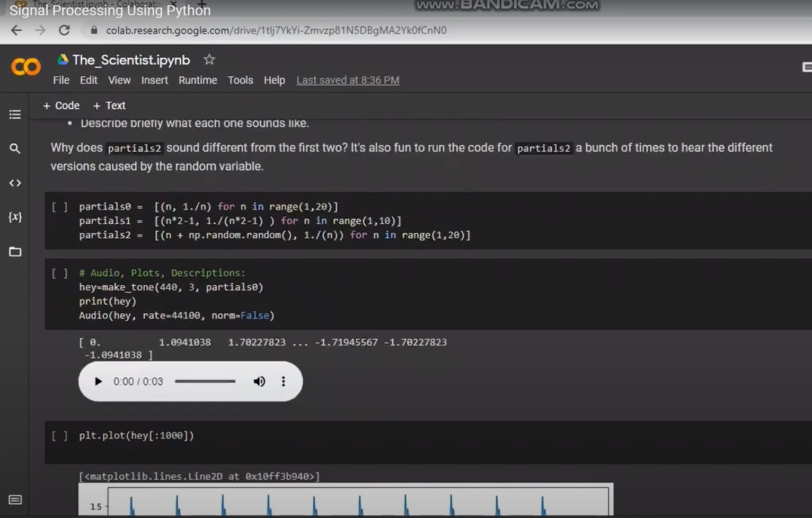Mute the audio player volume
Viewport: 812px width, 518px height.
click(259, 381)
